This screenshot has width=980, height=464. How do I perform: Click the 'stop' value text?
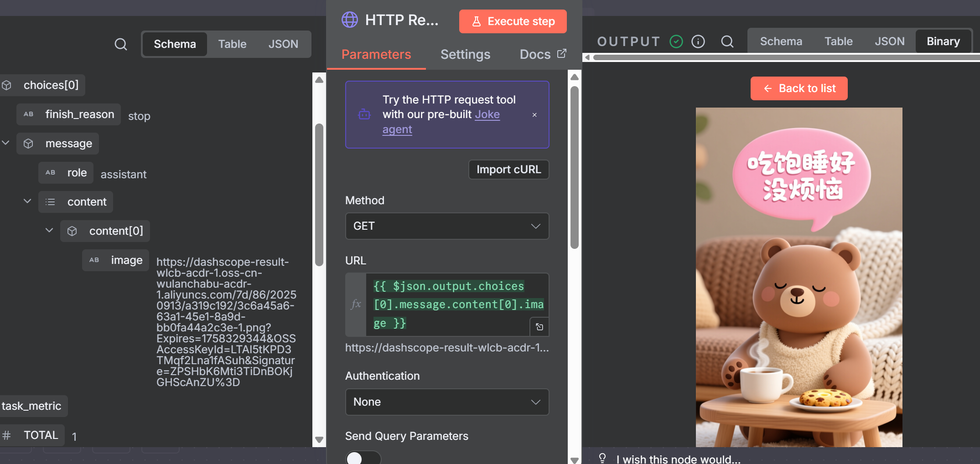[x=139, y=116]
